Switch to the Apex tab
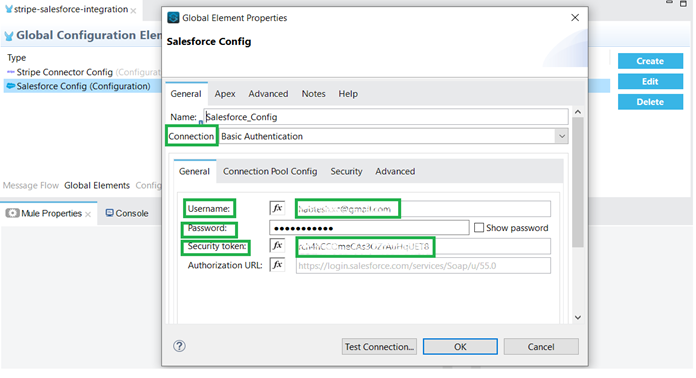 pos(225,94)
